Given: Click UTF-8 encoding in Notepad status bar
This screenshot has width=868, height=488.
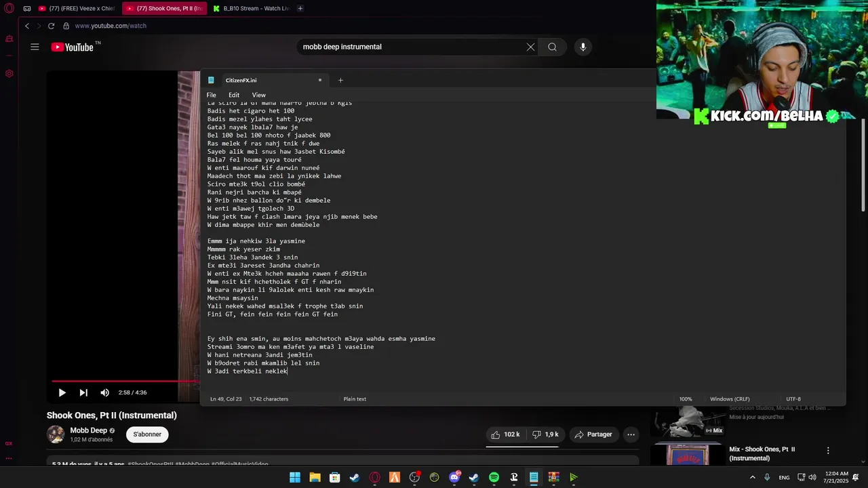Looking at the screenshot, I should [793, 399].
